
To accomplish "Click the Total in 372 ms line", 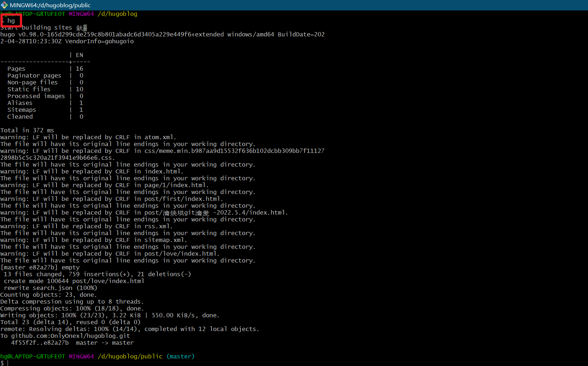I will [x=27, y=130].
